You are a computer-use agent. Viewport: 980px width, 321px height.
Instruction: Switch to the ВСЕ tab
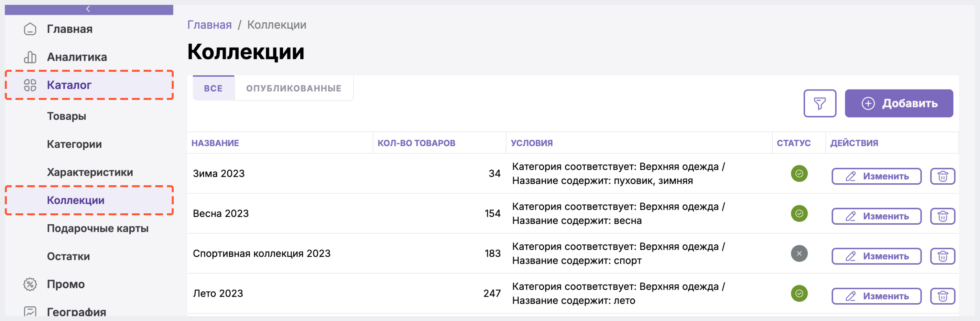pyautogui.click(x=213, y=88)
